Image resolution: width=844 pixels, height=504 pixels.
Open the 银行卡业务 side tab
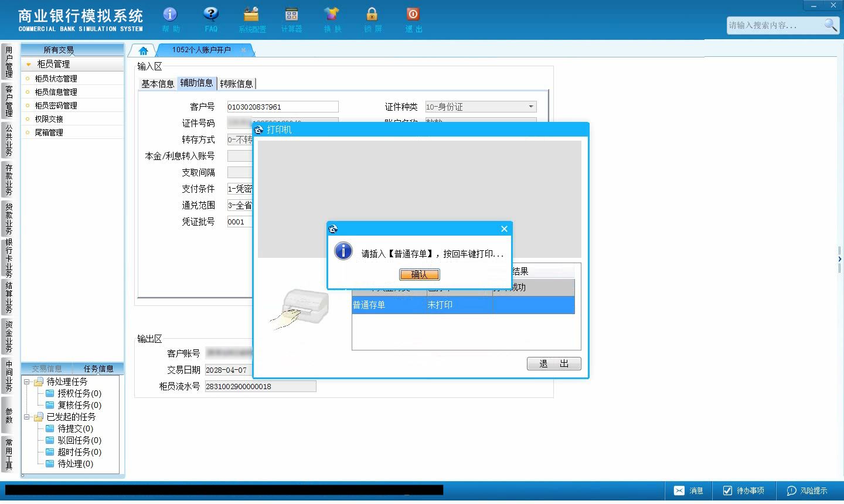tap(8, 258)
